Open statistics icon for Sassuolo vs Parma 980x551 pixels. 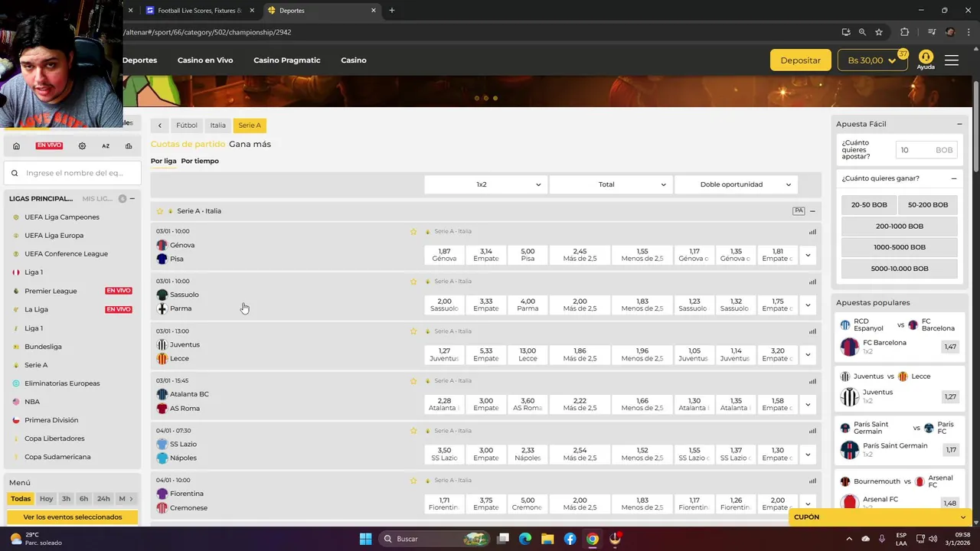[812, 282]
